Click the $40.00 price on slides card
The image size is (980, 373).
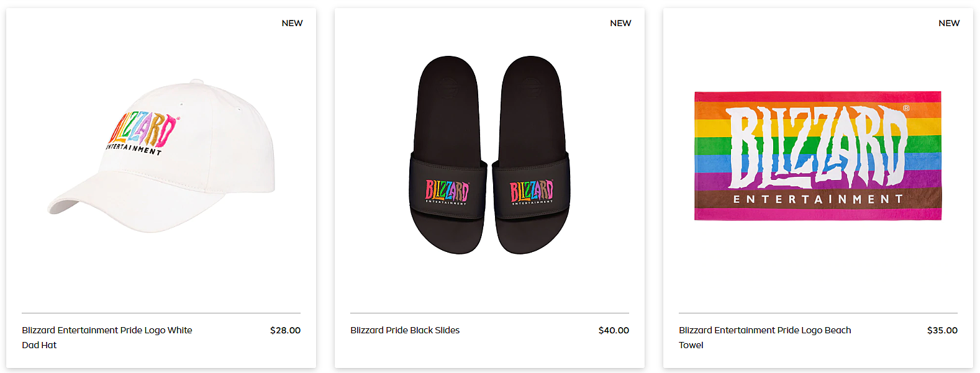(x=614, y=330)
